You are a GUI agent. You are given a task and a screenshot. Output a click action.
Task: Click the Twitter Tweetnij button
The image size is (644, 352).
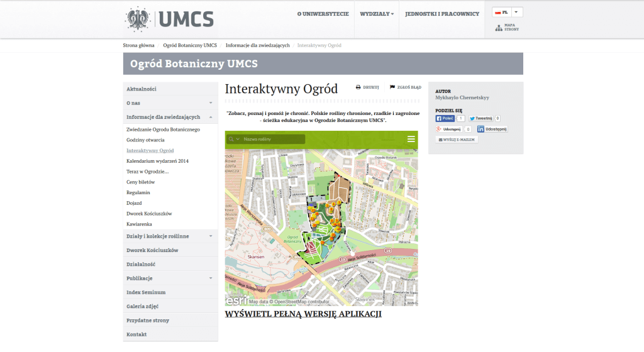pos(480,118)
